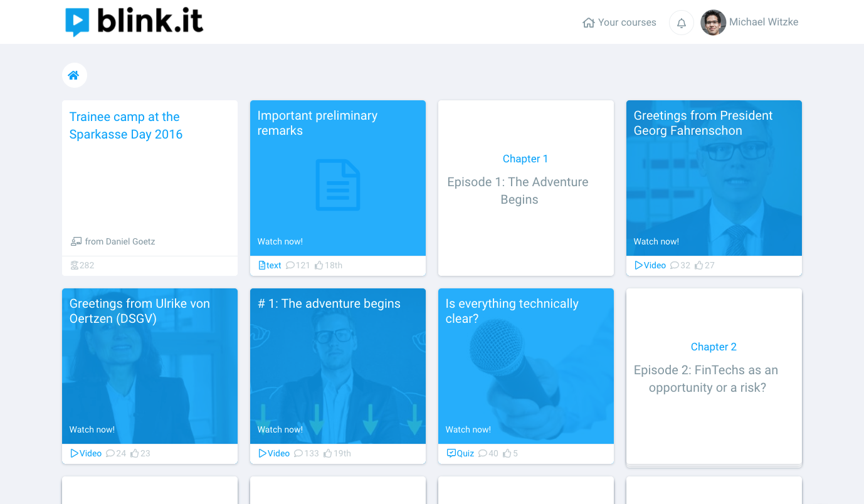Viewport: 864px width, 504px height.
Task: Click comment icon showing 133
Action: pyautogui.click(x=298, y=453)
